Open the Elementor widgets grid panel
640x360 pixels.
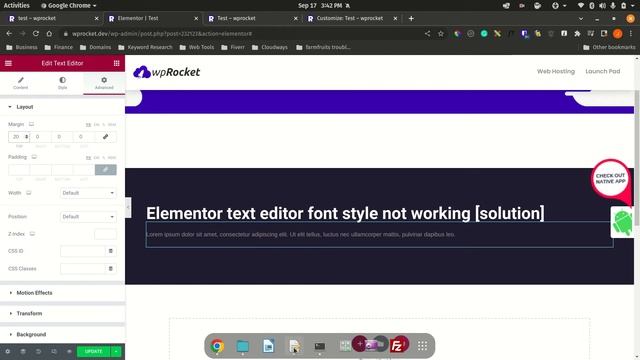pos(116,63)
